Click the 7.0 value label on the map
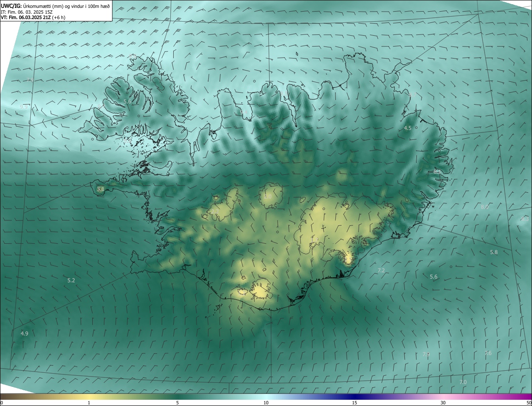 tap(463, 382)
